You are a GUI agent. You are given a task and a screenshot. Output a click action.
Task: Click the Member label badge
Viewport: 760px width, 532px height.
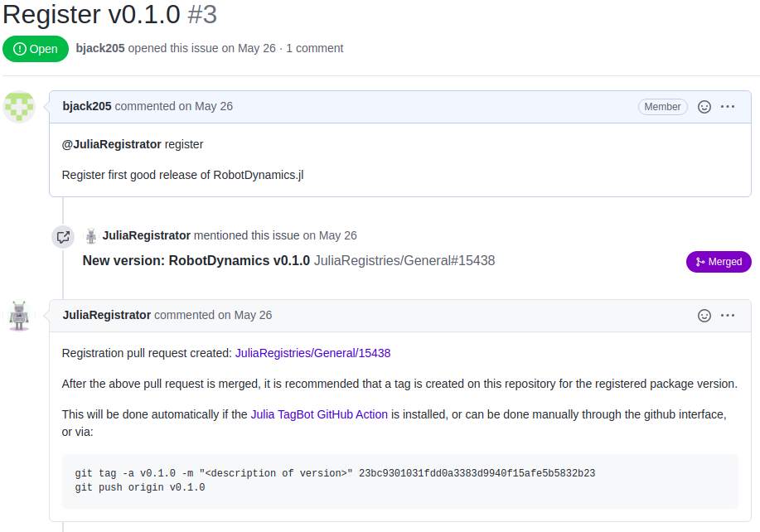(662, 107)
